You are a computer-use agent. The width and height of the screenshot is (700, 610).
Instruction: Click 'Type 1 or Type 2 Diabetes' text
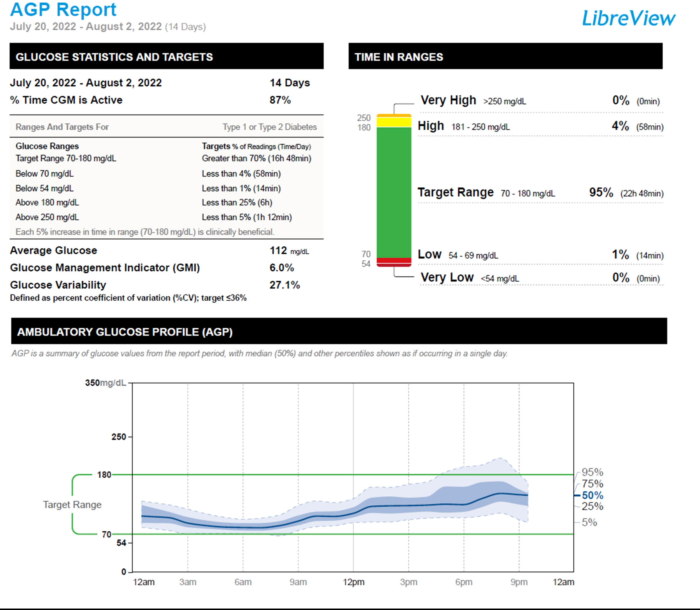pos(269,127)
